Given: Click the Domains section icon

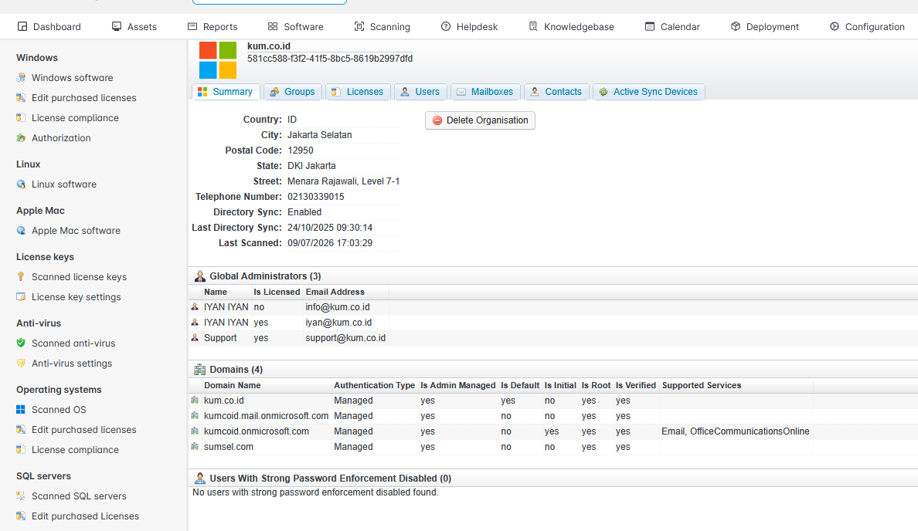Looking at the screenshot, I should coord(200,369).
